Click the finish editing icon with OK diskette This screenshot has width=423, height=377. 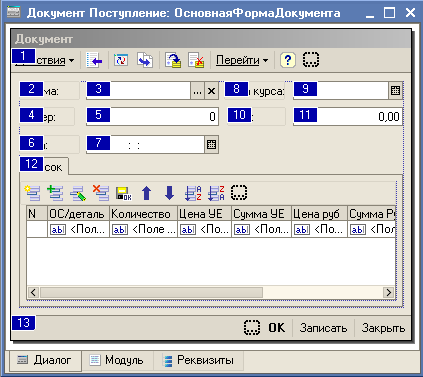pyautogui.click(x=123, y=193)
